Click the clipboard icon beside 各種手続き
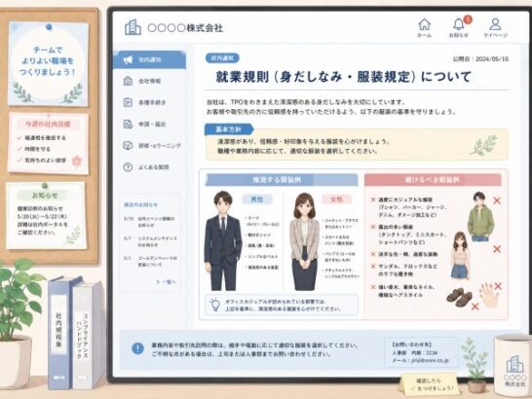This screenshot has height=399, width=532. (x=128, y=102)
